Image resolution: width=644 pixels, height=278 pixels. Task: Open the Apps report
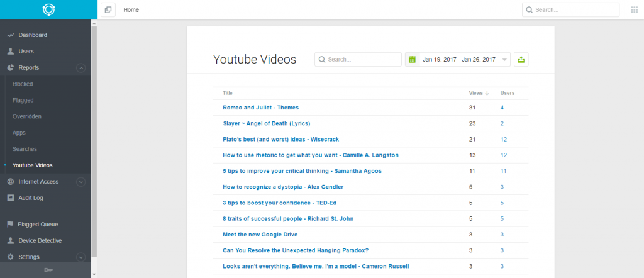19,133
